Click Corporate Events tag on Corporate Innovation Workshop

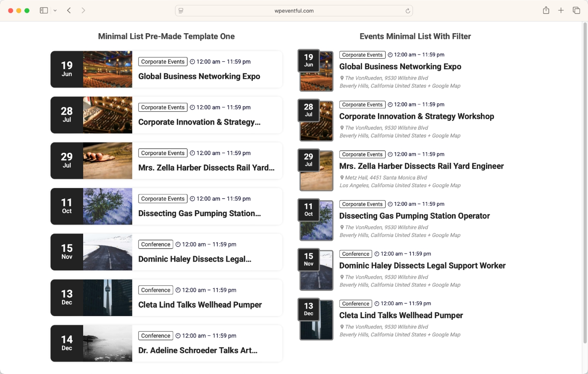(362, 105)
